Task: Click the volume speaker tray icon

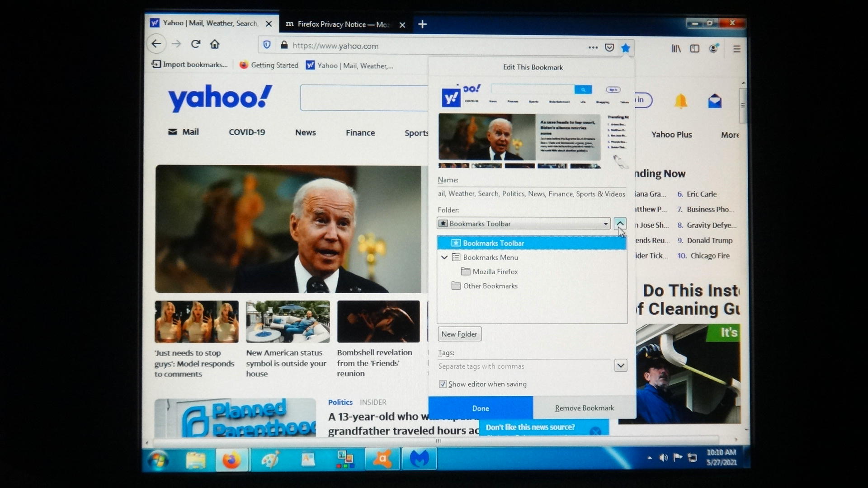Action: coord(663,458)
